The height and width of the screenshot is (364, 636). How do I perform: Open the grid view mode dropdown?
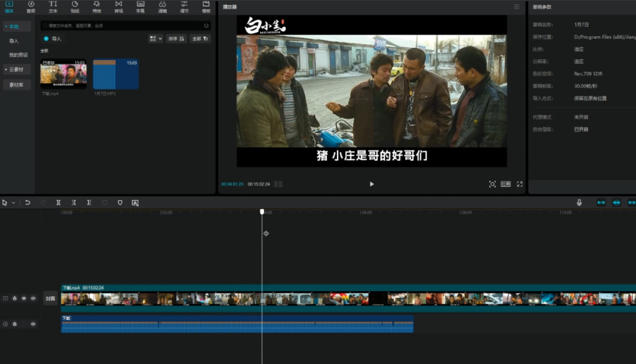tap(155, 38)
